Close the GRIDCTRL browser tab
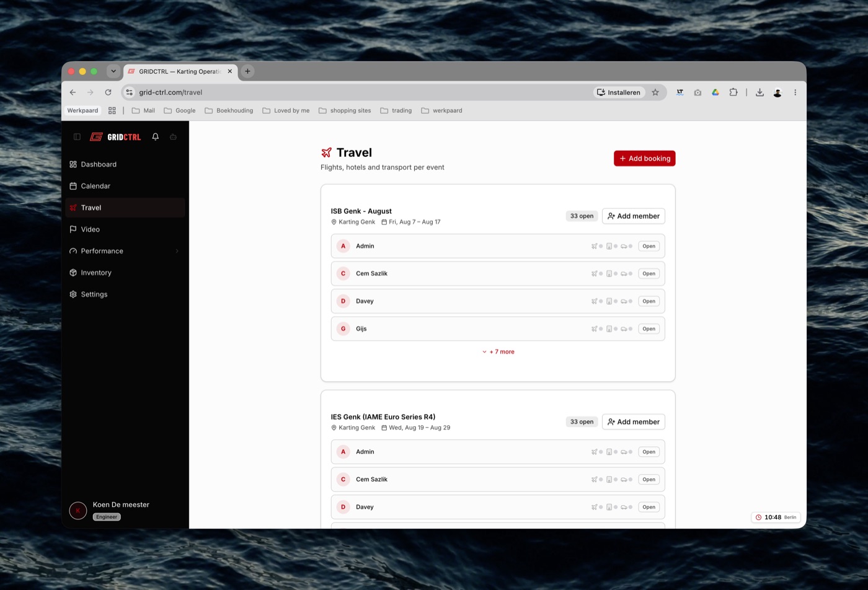Viewport: 868px width, 590px height. point(230,71)
